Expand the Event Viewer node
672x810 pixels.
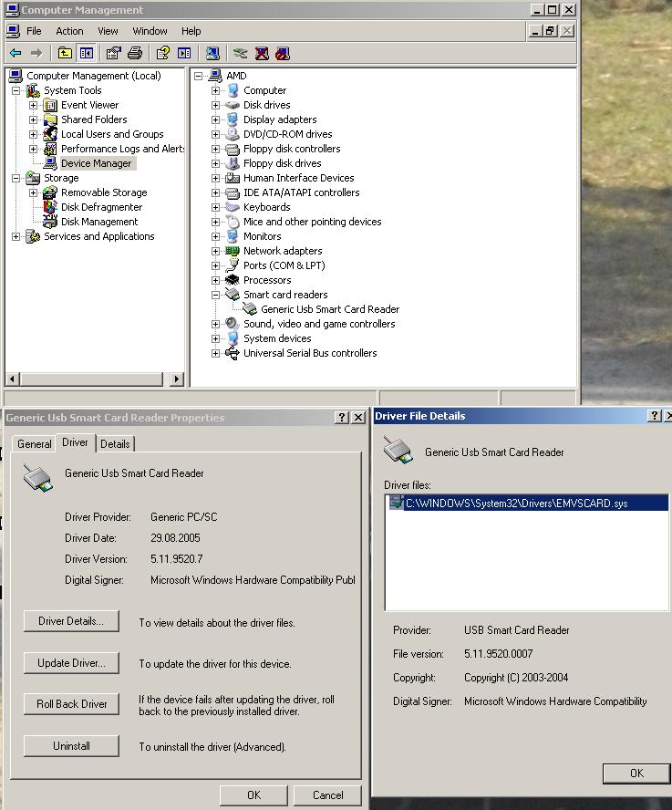click(33, 106)
